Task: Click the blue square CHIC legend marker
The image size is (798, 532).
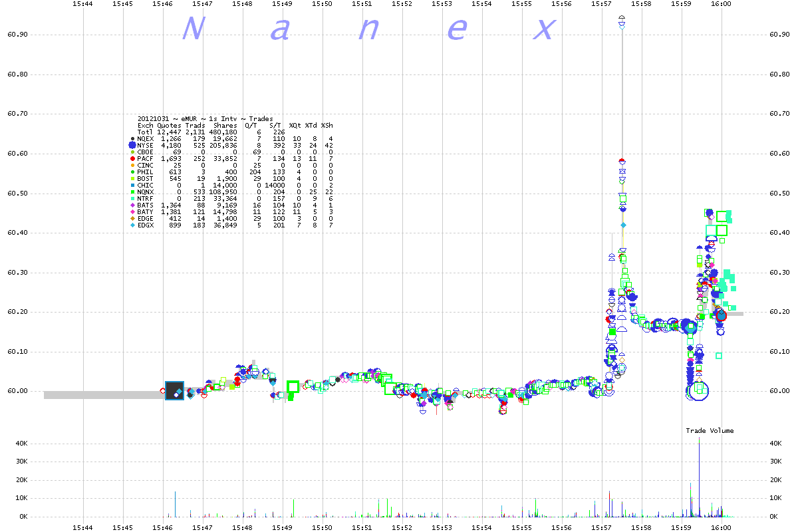Action: (132, 185)
